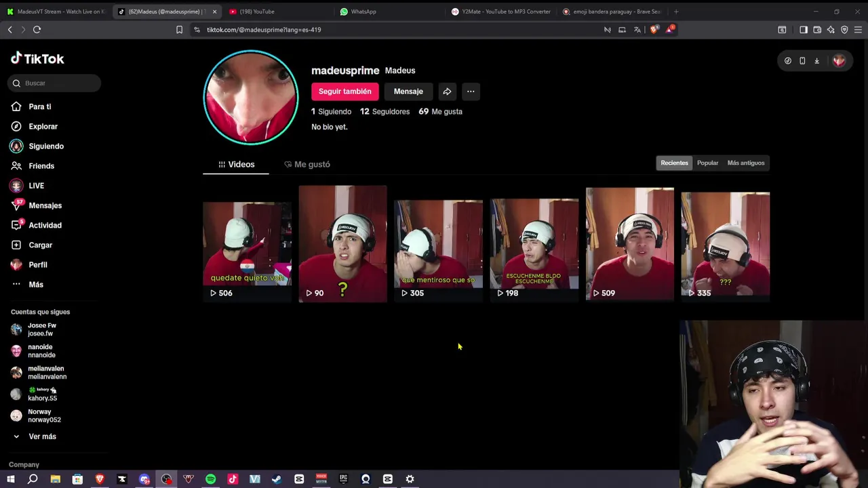Switch to emoji bandera paraguay tab
Screen dimensions: 868x488
(x=612, y=12)
